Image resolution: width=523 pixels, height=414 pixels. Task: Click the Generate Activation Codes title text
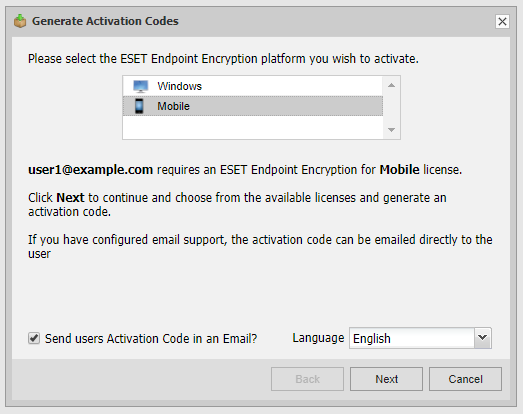(x=105, y=21)
